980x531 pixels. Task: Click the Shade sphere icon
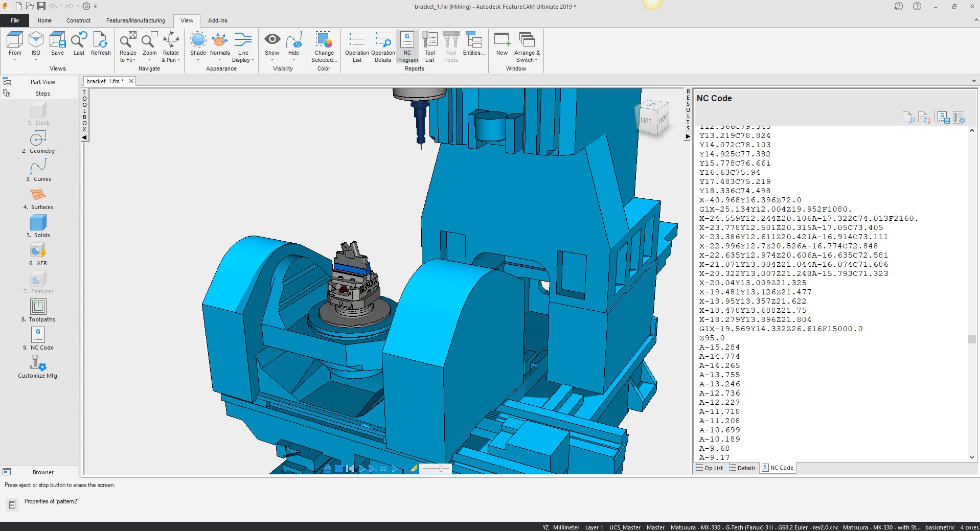[x=198, y=40]
